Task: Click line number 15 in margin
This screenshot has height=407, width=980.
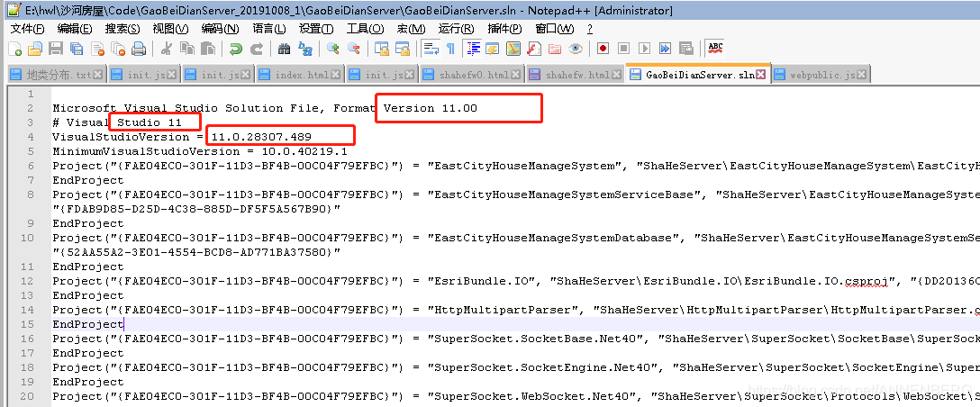Action: (x=28, y=324)
